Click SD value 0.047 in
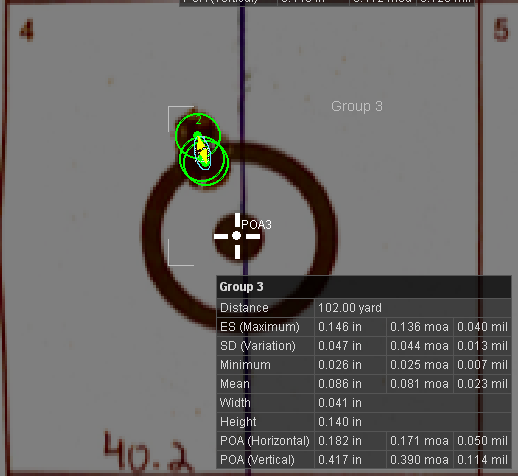The width and height of the screenshot is (518, 476). [340, 346]
